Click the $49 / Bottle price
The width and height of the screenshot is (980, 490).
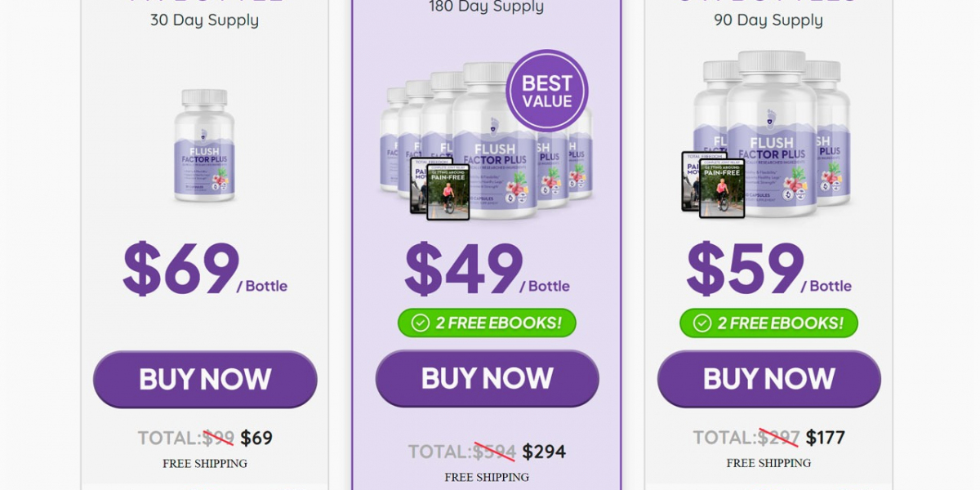(x=488, y=269)
